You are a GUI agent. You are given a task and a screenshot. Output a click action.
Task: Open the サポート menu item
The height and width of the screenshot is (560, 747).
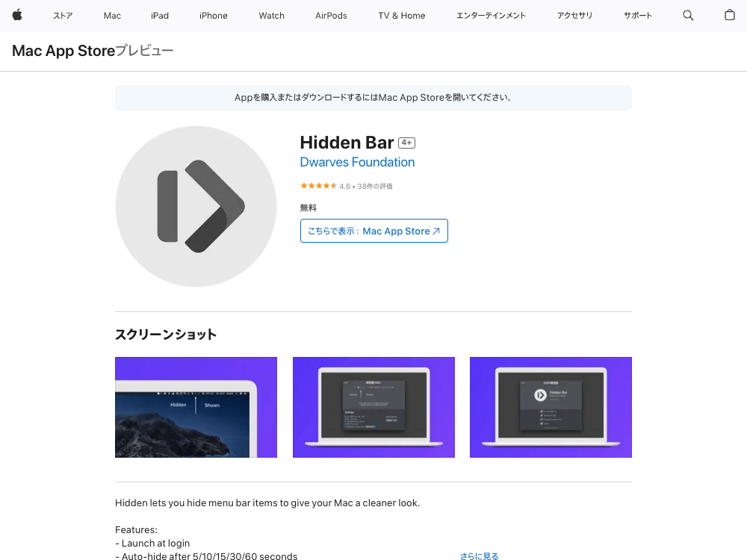[637, 15]
